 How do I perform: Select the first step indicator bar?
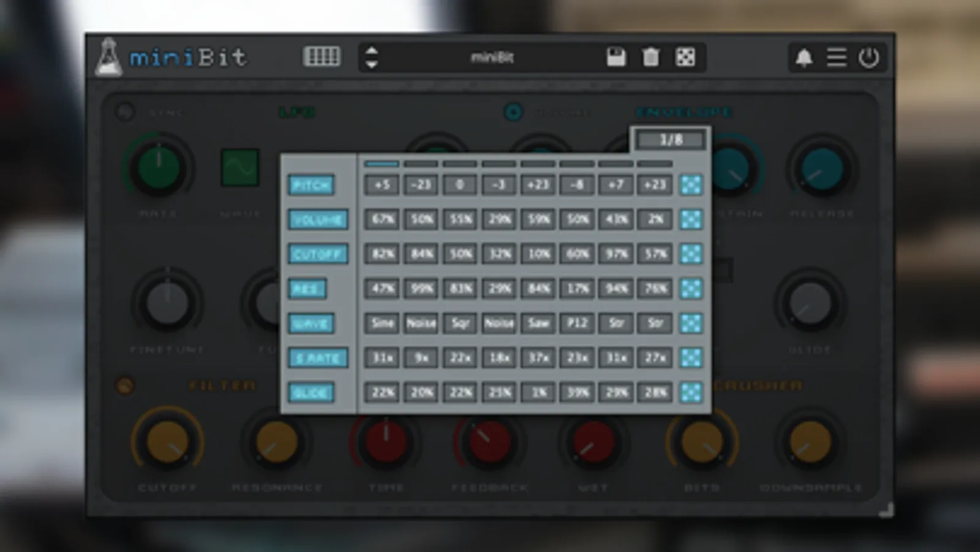(x=382, y=164)
